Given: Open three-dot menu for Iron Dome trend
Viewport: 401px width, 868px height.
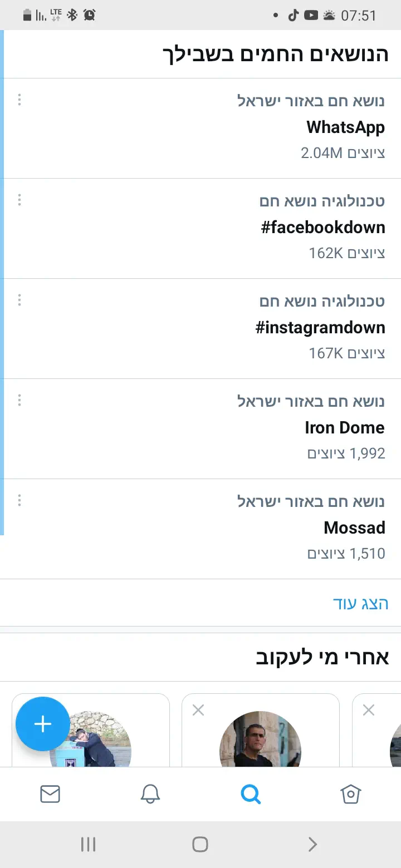Looking at the screenshot, I should pyautogui.click(x=19, y=400).
